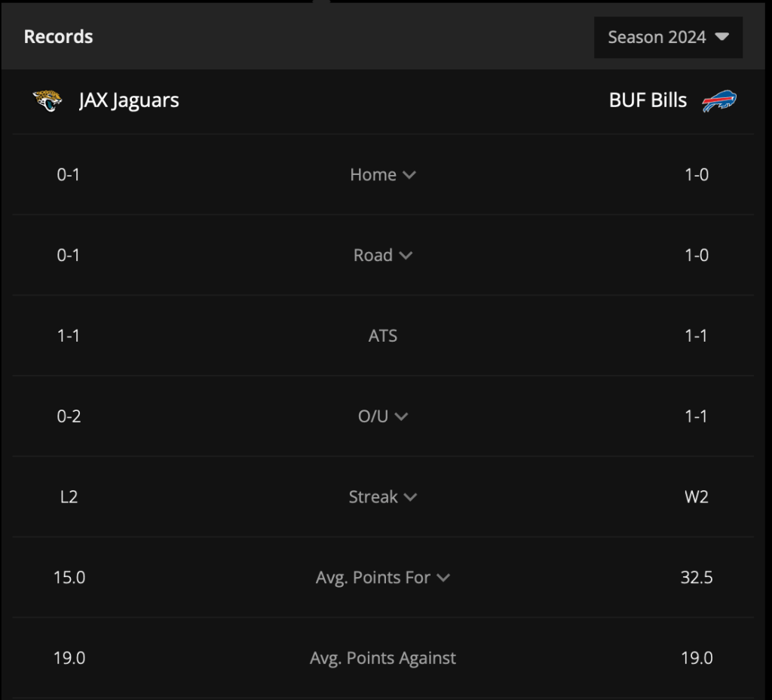Click the chevron next to Home

point(409,175)
